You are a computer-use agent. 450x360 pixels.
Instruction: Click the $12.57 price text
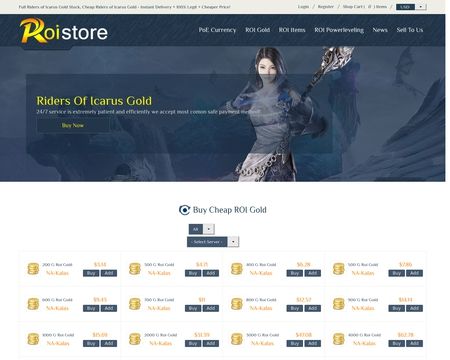(x=304, y=300)
